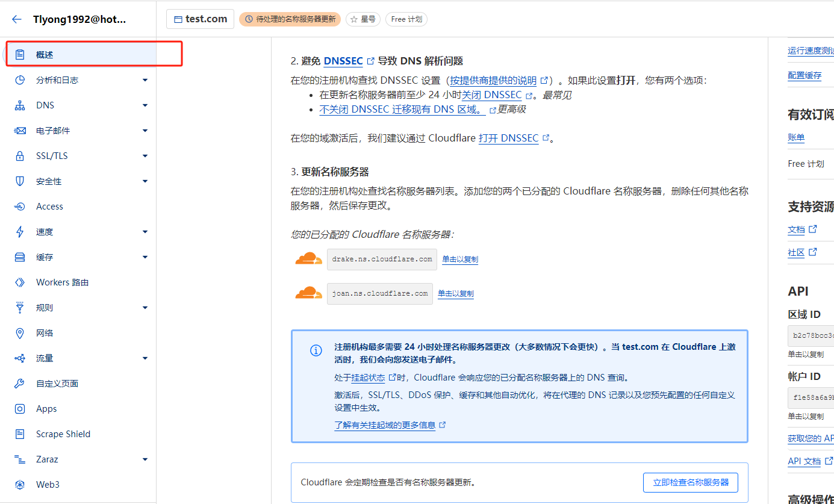Image resolution: width=834 pixels, height=504 pixels.
Task: Click 立即检查名称服务器 button
Action: tap(691, 482)
